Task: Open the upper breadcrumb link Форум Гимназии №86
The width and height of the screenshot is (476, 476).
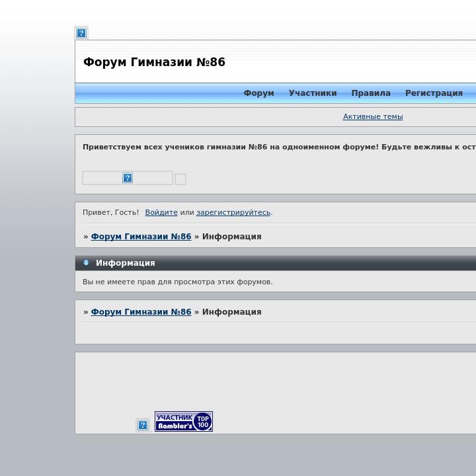Action: [x=141, y=237]
